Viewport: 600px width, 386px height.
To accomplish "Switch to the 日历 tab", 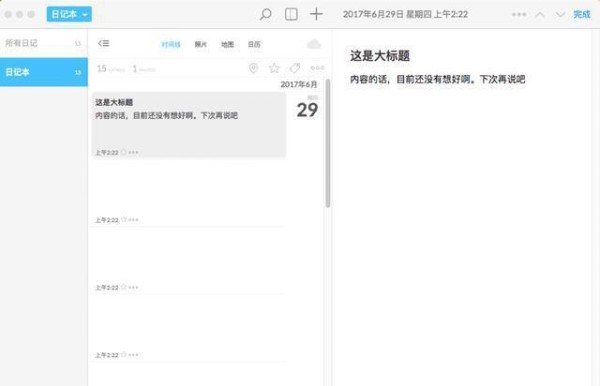I will (x=254, y=44).
